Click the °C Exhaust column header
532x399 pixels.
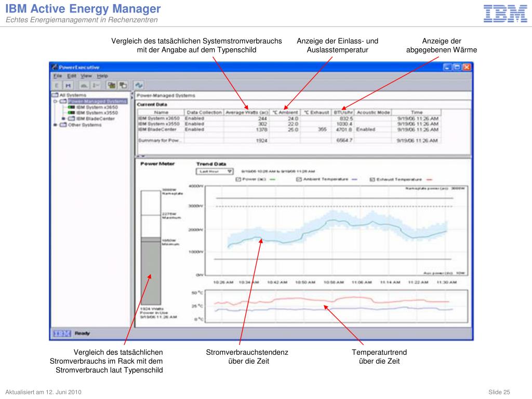tap(316, 112)
